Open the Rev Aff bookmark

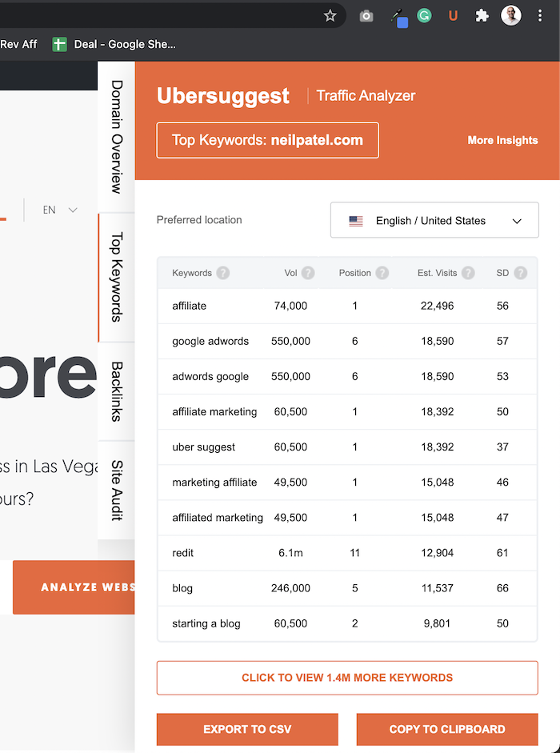(18, 45)
